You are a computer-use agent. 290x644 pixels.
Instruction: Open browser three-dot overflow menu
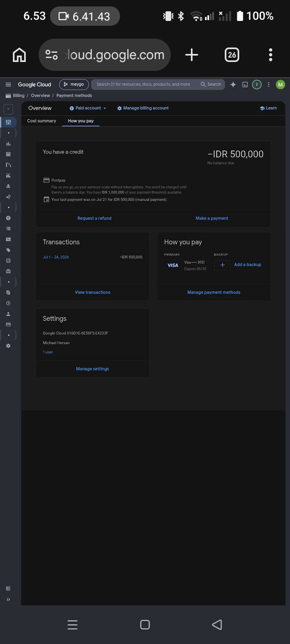[271, 55]
